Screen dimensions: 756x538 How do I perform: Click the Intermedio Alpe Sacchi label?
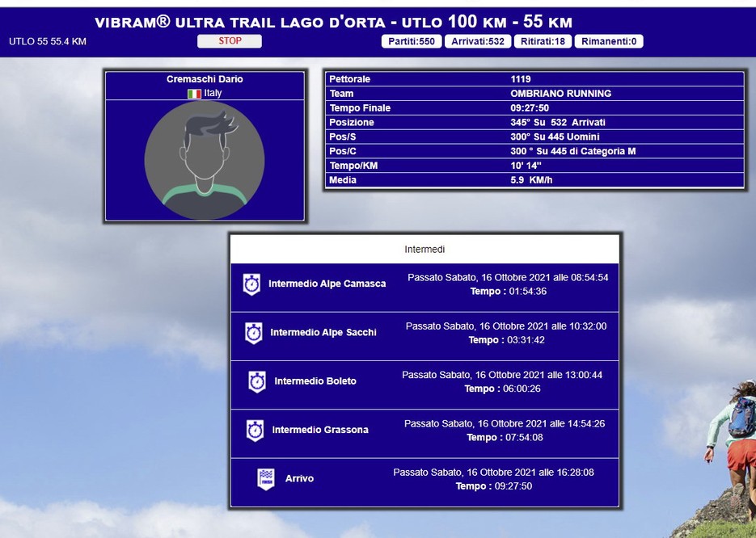323,332
